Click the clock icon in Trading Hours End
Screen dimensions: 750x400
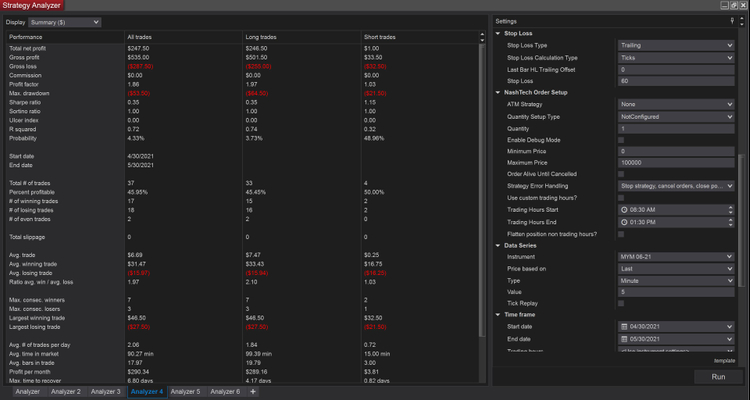point(623,221)
